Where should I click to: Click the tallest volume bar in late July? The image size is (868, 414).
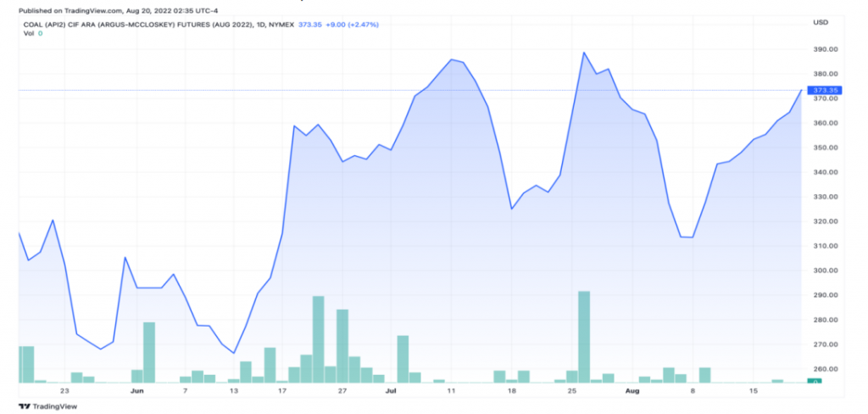coord(584,337)
